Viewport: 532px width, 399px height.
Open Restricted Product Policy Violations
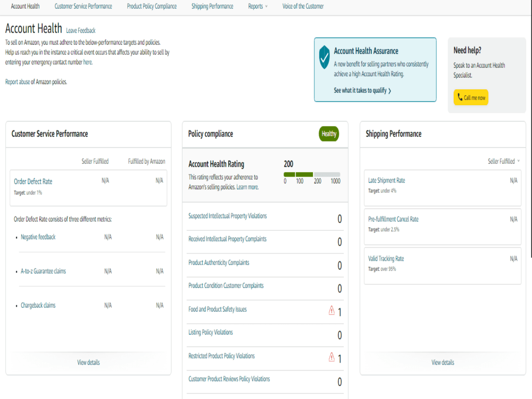tap(221, 356)
